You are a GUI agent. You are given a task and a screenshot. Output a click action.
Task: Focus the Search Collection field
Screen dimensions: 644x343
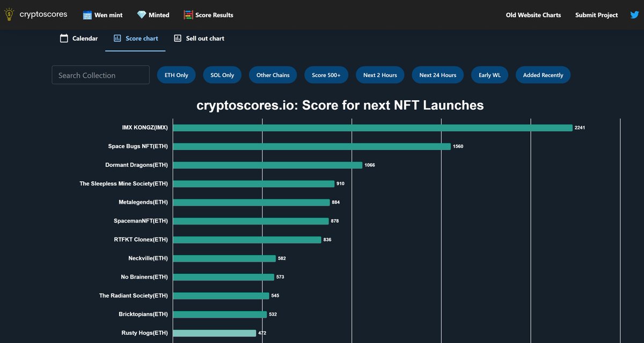coord(100,75)
